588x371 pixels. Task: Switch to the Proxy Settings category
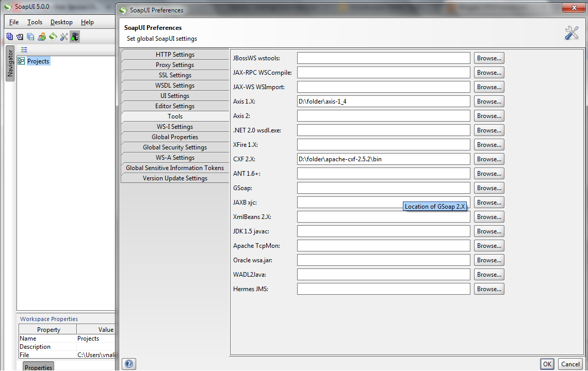point(175,64)
